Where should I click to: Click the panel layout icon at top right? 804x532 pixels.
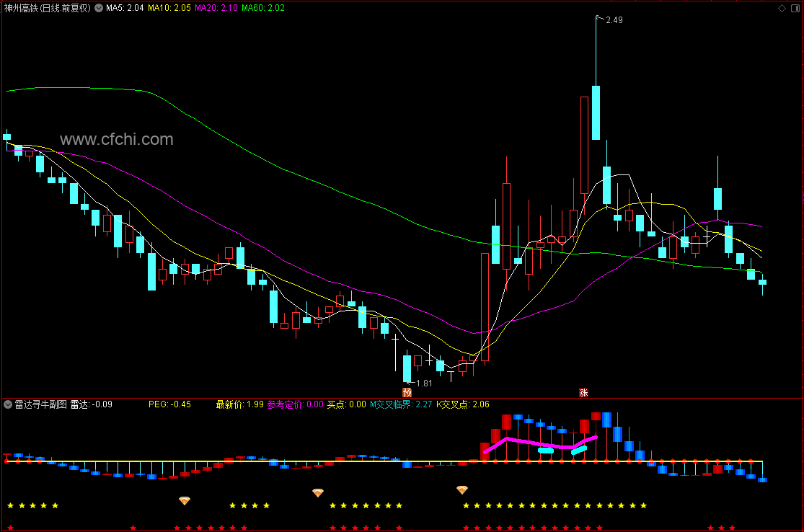click(x=795, y=8)
